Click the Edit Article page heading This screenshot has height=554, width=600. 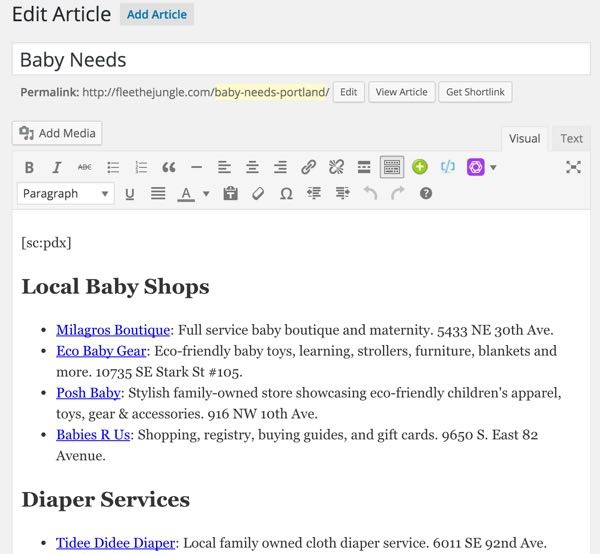62,15
